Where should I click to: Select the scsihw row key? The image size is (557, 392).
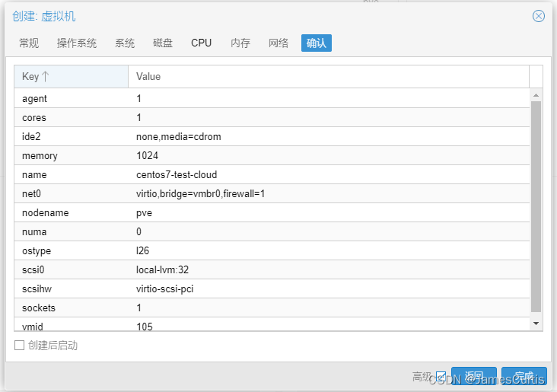[37, 288]
